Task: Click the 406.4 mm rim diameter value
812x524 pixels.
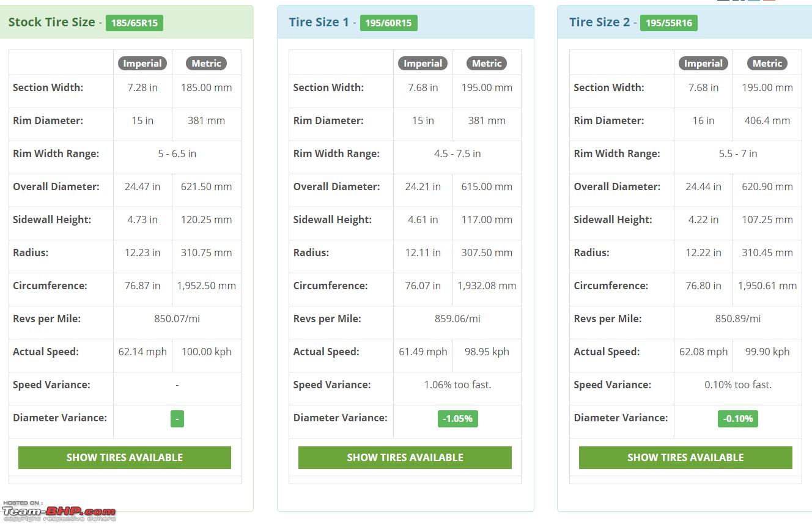Action: (x=767, y=120)
